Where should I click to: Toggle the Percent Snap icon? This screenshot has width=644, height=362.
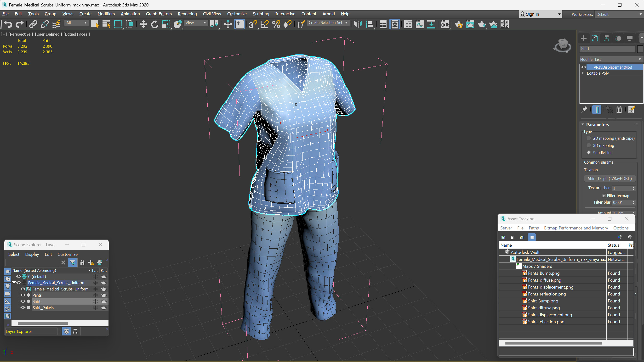click(x=276, y=24)
